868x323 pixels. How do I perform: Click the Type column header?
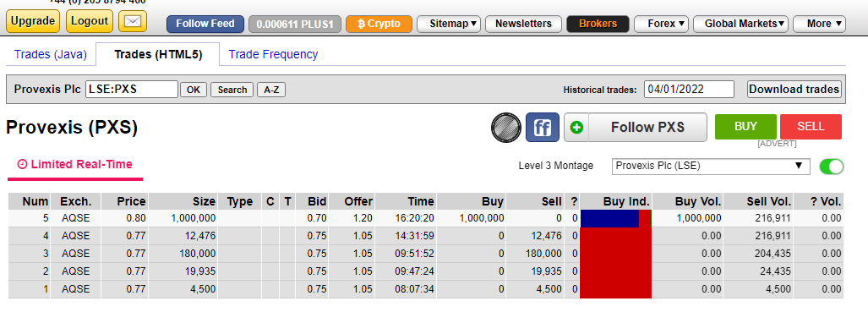(x=240, y=201)
